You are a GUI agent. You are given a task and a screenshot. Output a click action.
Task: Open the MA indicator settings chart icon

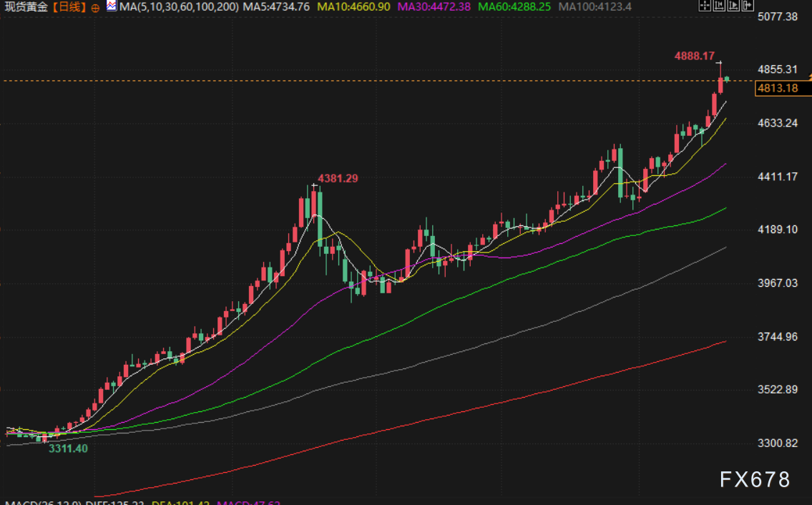tap(112, 6)
